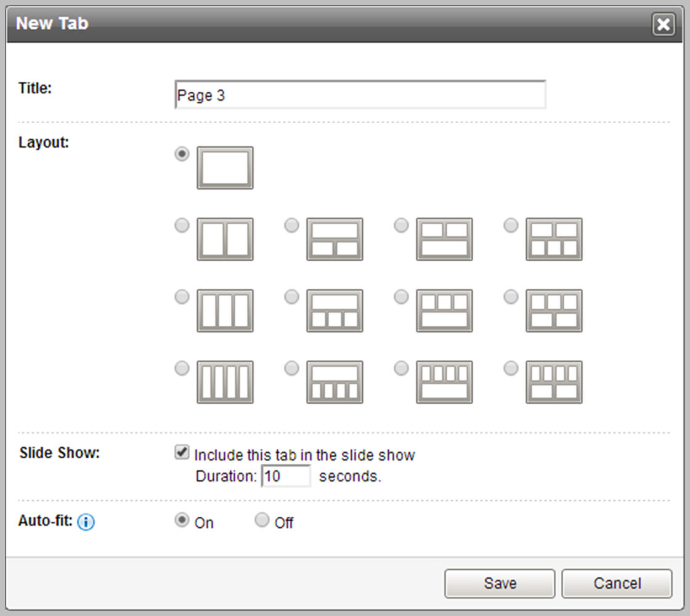Click the Auto-fit info icon
690x616 pixels.
point(86,523)
